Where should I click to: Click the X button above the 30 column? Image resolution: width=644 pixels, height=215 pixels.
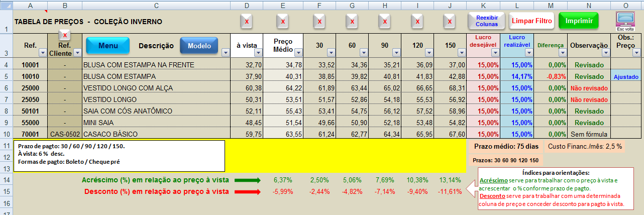[x=319, y=22]
